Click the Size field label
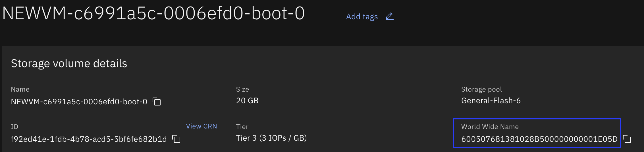 [x=242, y=89]
